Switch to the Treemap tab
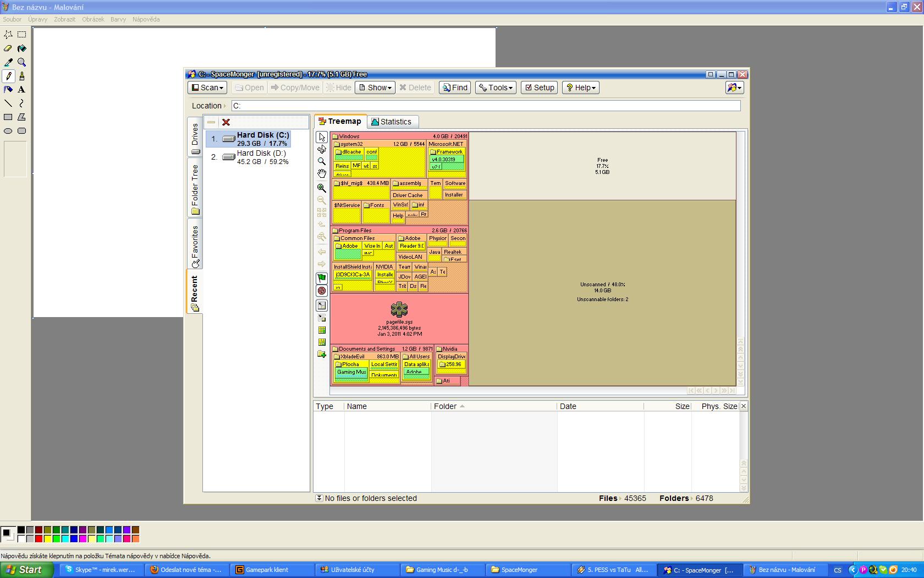The height and width of the screenshot is (578, 924). (x=340, y=121)
